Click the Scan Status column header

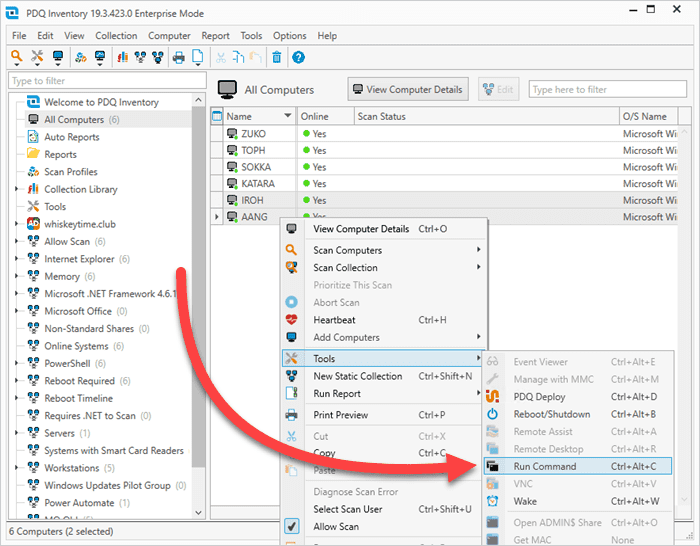[487, 116]
